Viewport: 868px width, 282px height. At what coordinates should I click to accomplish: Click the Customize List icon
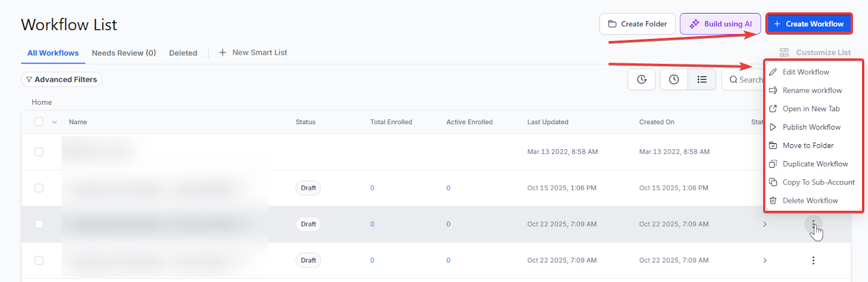[x=784, y=53]
